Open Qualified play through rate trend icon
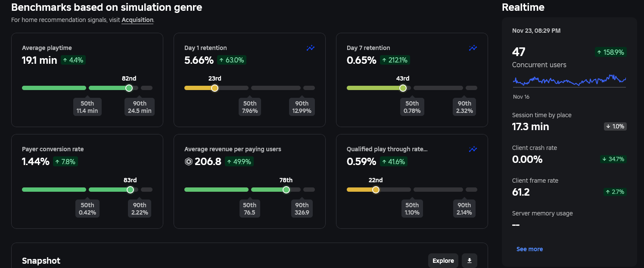The height and width of the screenshot is (268, 644). click(473, 150)
